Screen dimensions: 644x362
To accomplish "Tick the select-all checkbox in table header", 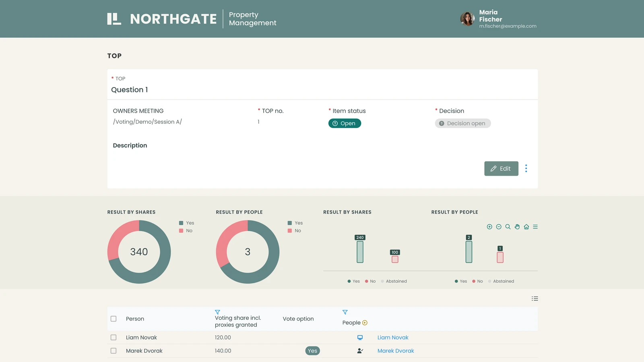I will [x=114, y=319].
